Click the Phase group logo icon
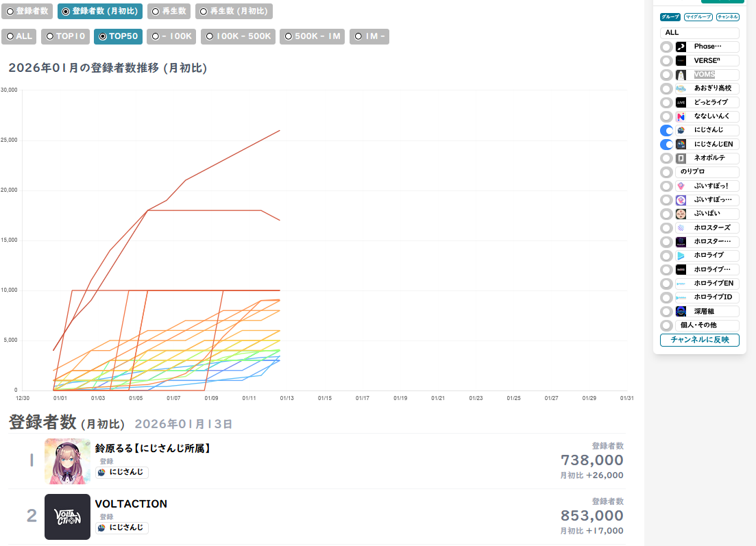This screenshot has width=756, height=546. coord(681,47)
